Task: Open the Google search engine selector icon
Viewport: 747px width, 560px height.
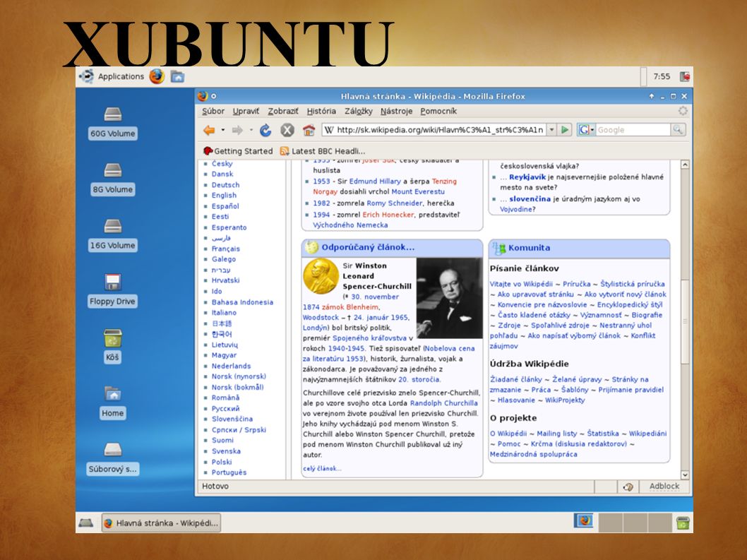Action: (x=586, y=130)
